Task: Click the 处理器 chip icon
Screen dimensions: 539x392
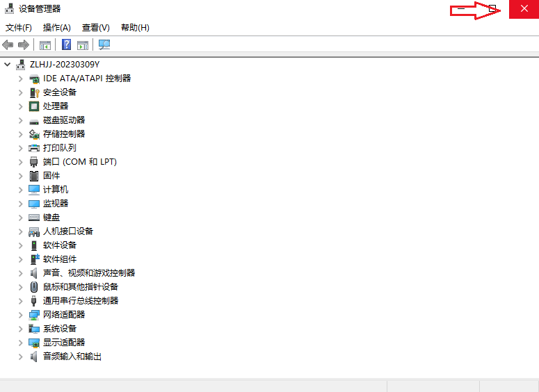Action: tap(34, 106)
